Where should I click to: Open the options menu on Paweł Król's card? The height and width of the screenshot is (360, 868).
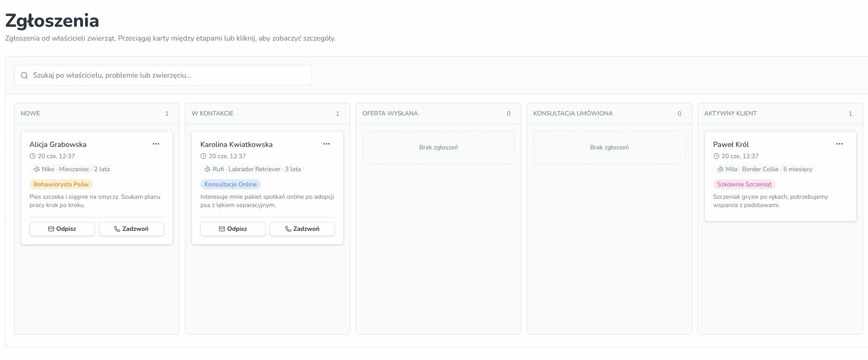(839, 144)
